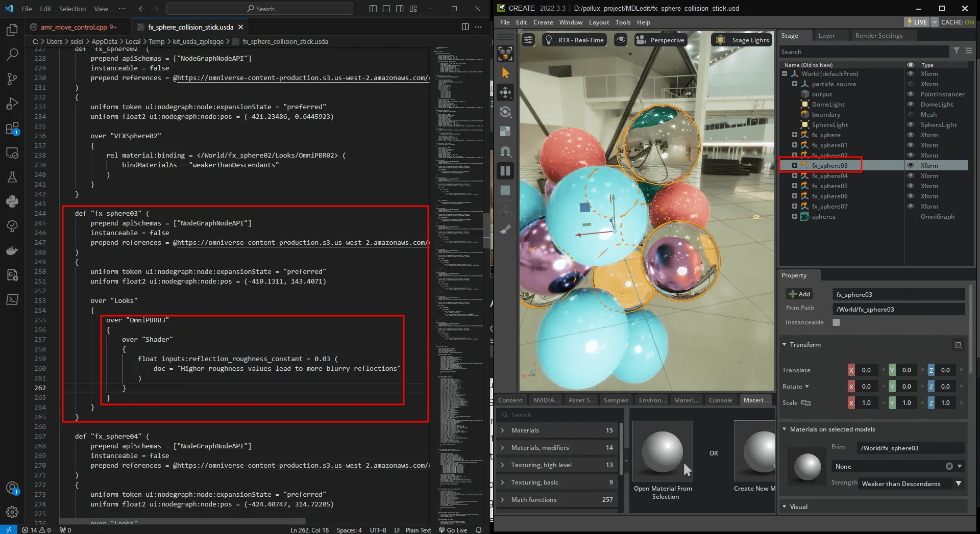This screenshot has height=534, width=980.
Task: Activate the Rotate tool
Action: [x=506, y=112]
